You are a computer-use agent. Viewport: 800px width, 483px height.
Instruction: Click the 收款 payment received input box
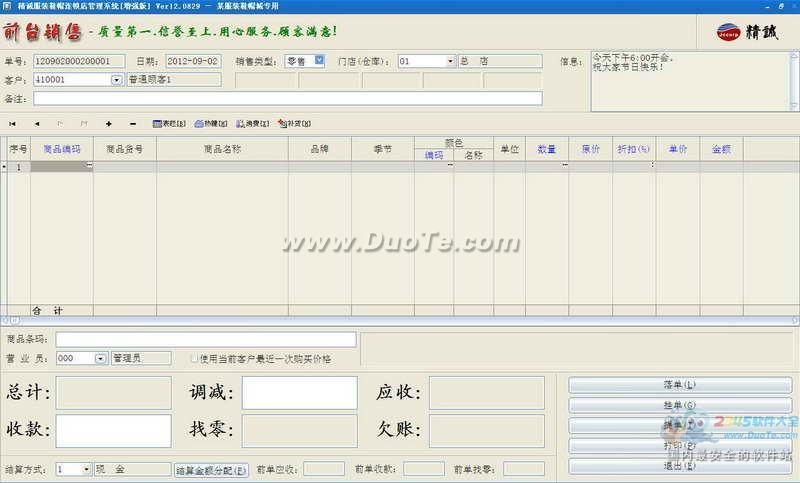(113, 430)
